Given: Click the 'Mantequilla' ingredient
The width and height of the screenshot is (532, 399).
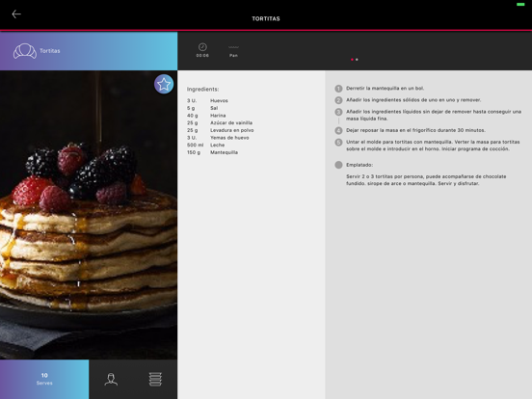Looking at the screenshot, I should pos(224,152).
